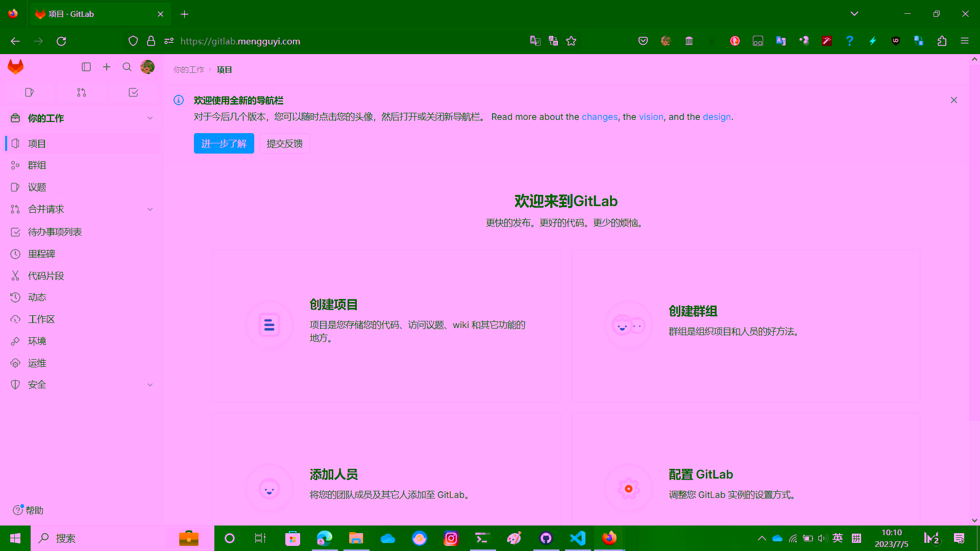Expand the 合并请求 submenu

click(150, 209)
